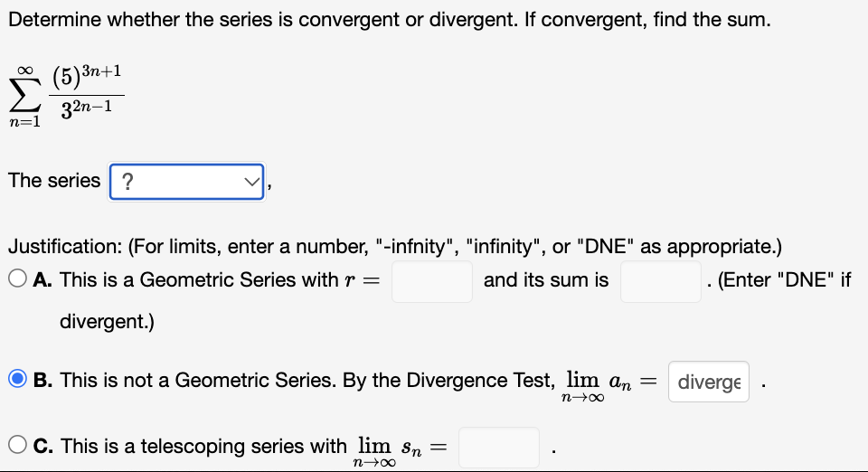868x472 pixels.
Task: Click the label "This is a Geometric Series with"
Action: [x=199, y=280]
